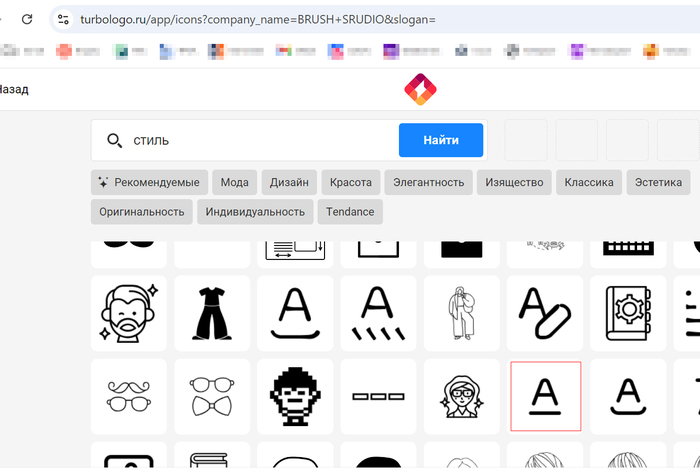Click the first bookmark in the bookmarks bar
The width and height of the screenshot is (700, 474).
click(x=22, y=51)
